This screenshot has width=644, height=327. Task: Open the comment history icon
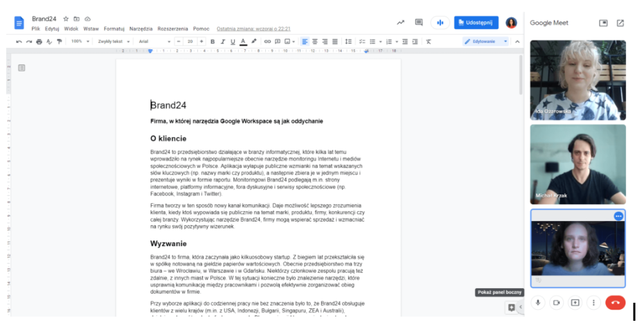(419, 23)
